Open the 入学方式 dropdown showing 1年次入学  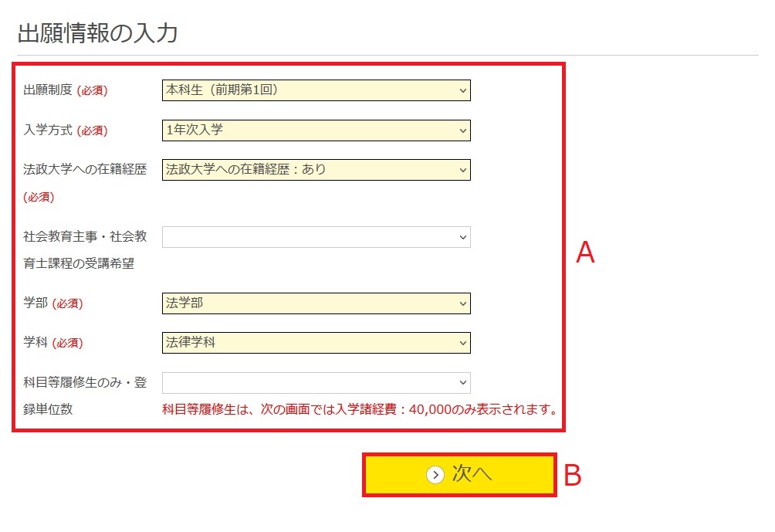(316, 130)
